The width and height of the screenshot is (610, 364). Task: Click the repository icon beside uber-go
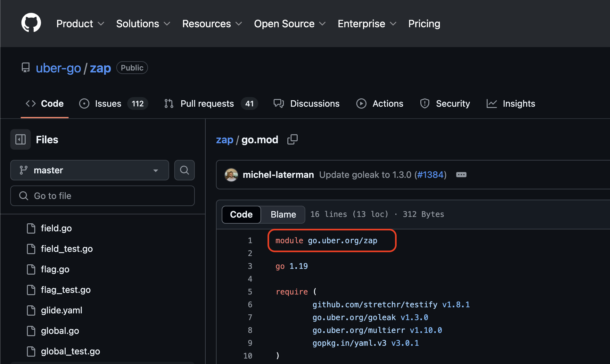(x=26, y=68)
